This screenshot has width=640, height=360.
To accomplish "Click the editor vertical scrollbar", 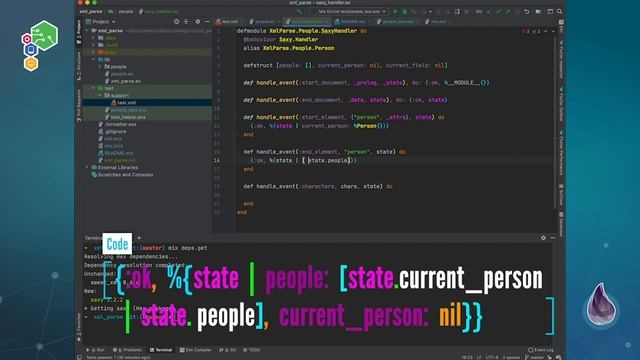I will click(555, 122).
